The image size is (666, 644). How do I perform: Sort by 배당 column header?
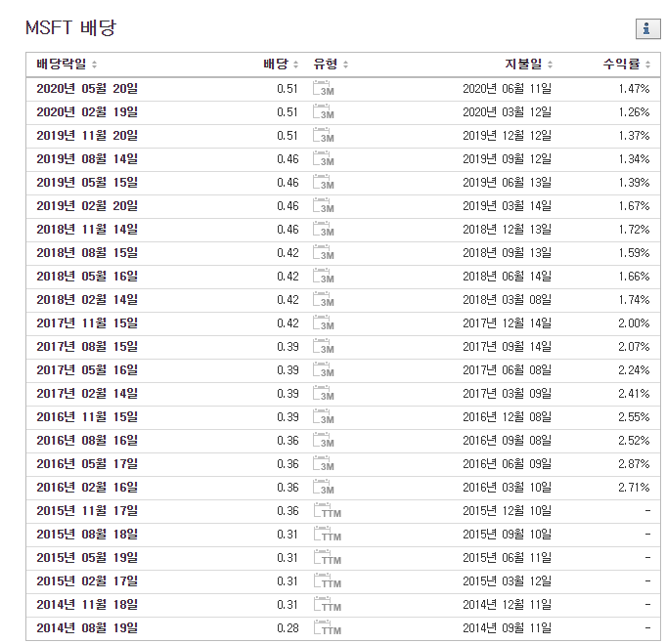tap(281, 64)
